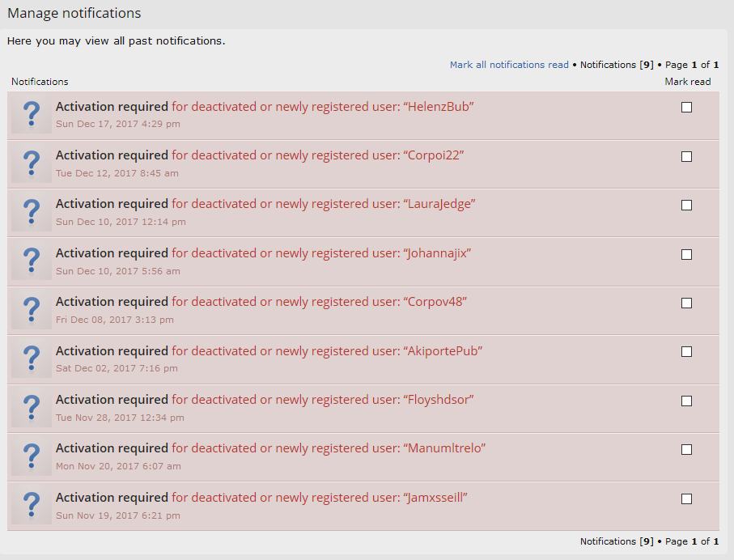Click the avatar icon next to Jamxsseill notification
The height and width of the screenshot is (560, 734).
pos(32,506)
